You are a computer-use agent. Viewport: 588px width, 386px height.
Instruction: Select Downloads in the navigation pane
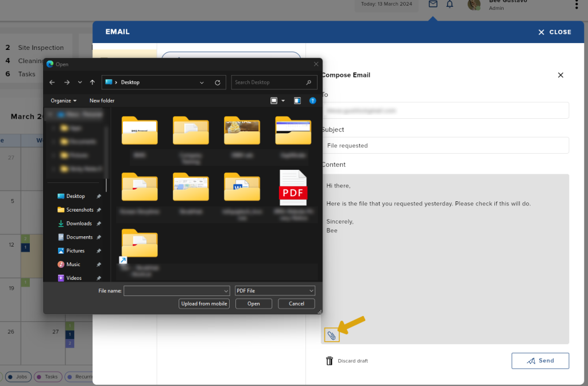[x=79, y=224]
